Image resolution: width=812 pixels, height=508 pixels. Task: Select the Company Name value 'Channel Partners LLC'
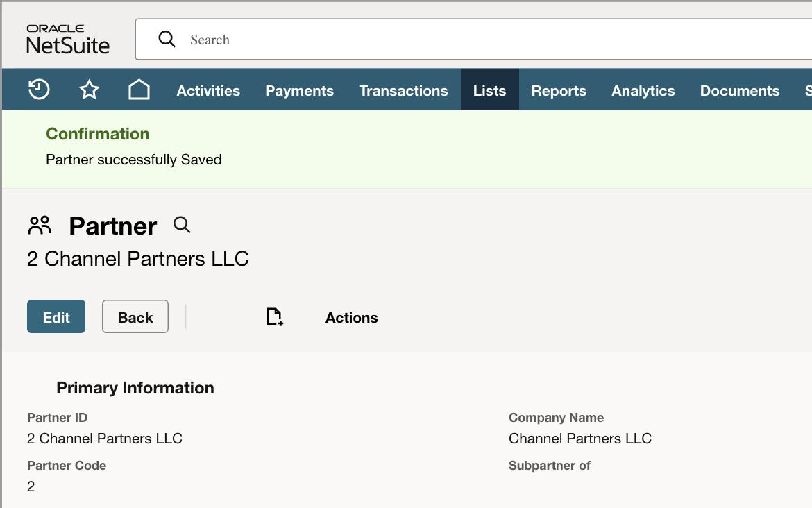coord(580,439)
